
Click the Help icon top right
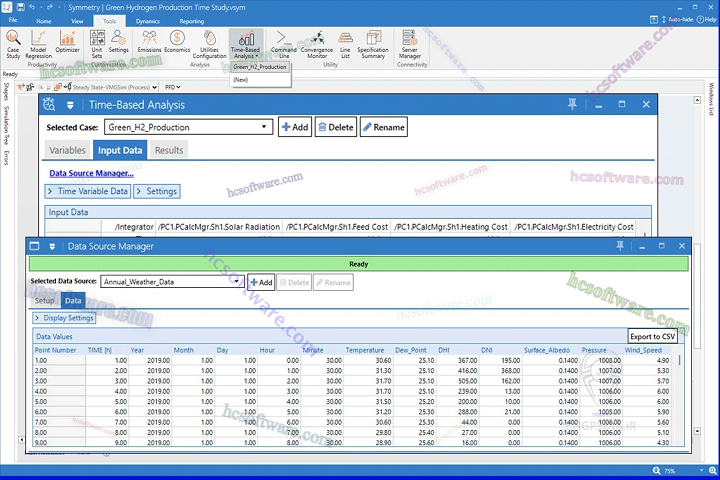coord(707,19)
